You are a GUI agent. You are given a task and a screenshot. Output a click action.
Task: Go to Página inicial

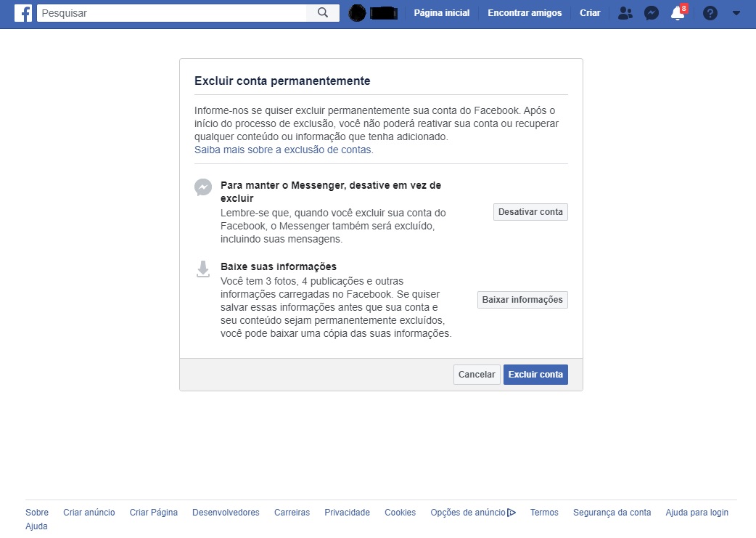click(441, 13)
